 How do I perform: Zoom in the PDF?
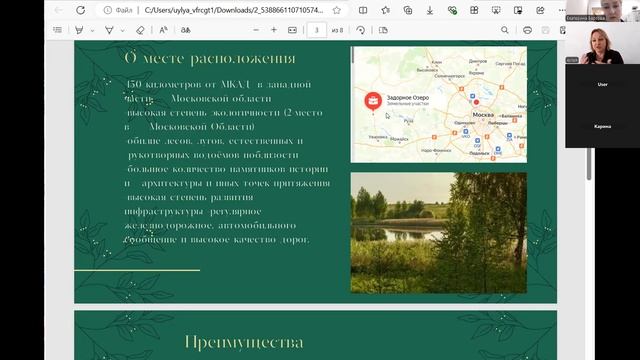pyautogui.click(x=274, y=30)
